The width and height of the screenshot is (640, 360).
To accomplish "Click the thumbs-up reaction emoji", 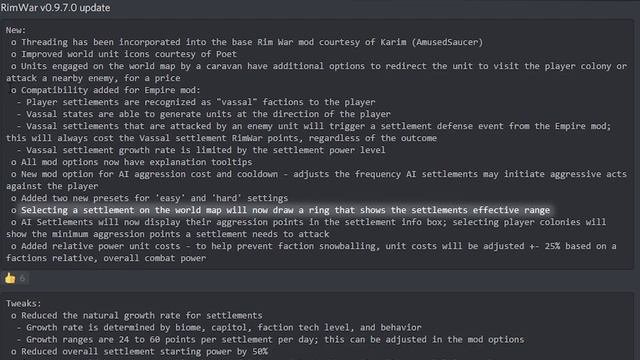I will [x=10, y=278].
